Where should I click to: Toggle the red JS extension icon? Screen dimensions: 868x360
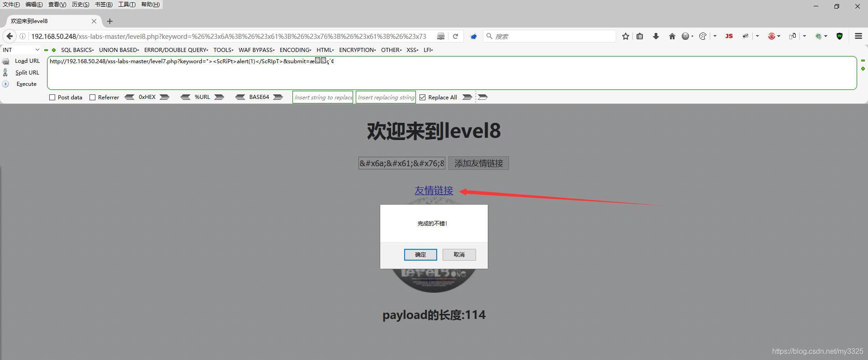729,36
